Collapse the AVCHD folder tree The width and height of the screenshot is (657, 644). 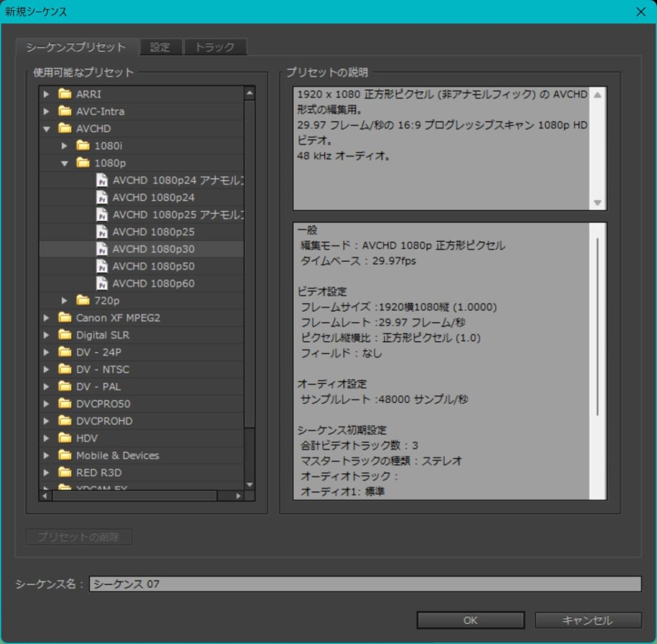(46, 128)
